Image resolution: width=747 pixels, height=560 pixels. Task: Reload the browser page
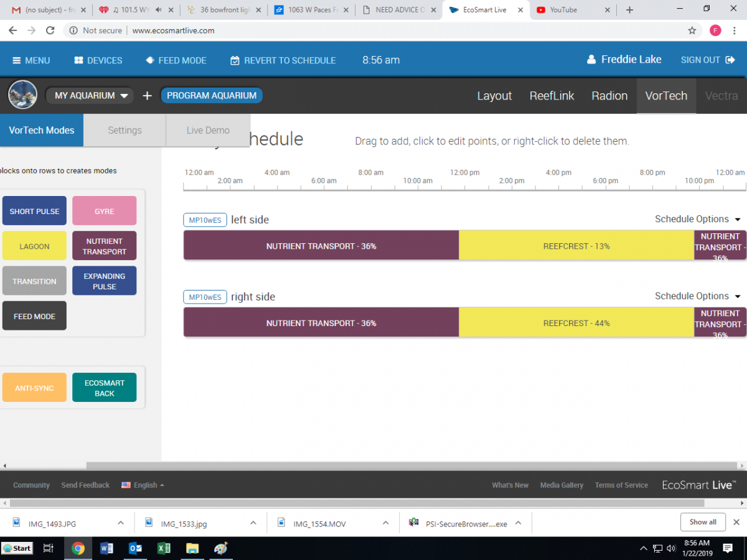pyautogui.click(x=50, y=30)
